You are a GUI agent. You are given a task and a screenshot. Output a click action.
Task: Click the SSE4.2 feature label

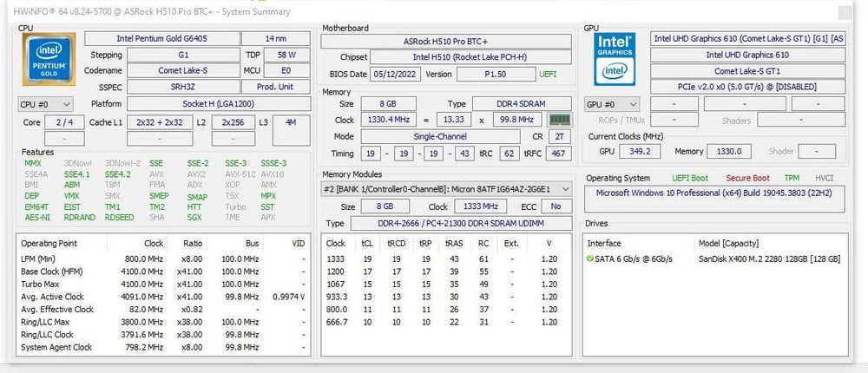coord(118,174)
